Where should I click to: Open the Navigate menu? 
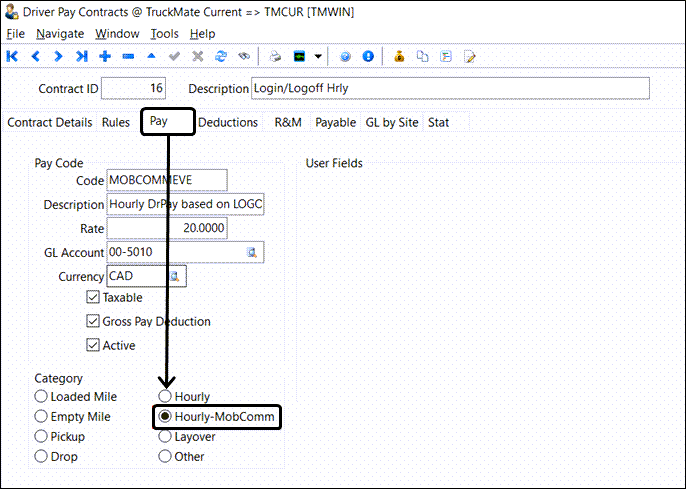click(x=60, y=34)
